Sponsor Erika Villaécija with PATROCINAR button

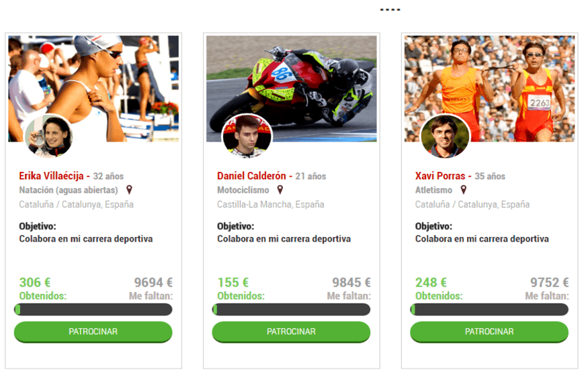[x=93, y=332]
